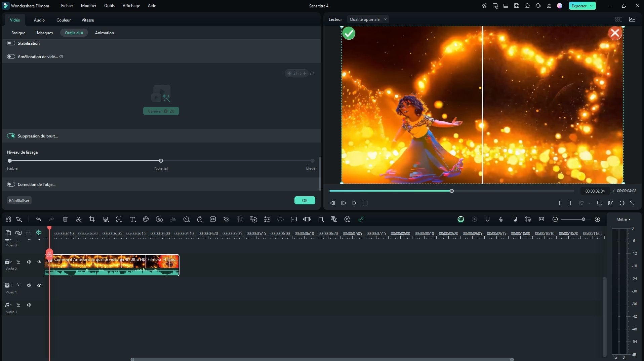644x361 pixels.
Task: Click the cloud upload icon in title bar
Action: pos(527,6)
